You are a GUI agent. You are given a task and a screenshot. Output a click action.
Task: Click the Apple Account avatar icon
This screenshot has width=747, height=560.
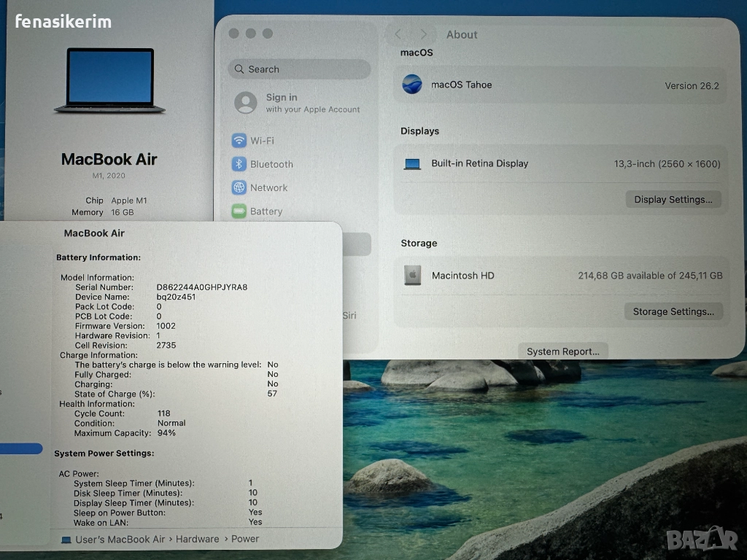[246, 103]
